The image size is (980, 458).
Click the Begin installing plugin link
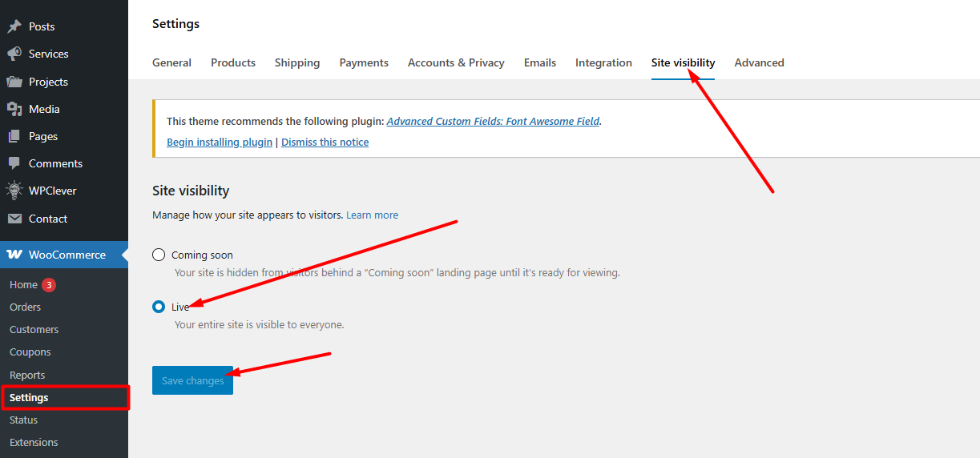(x=220, y=142)
